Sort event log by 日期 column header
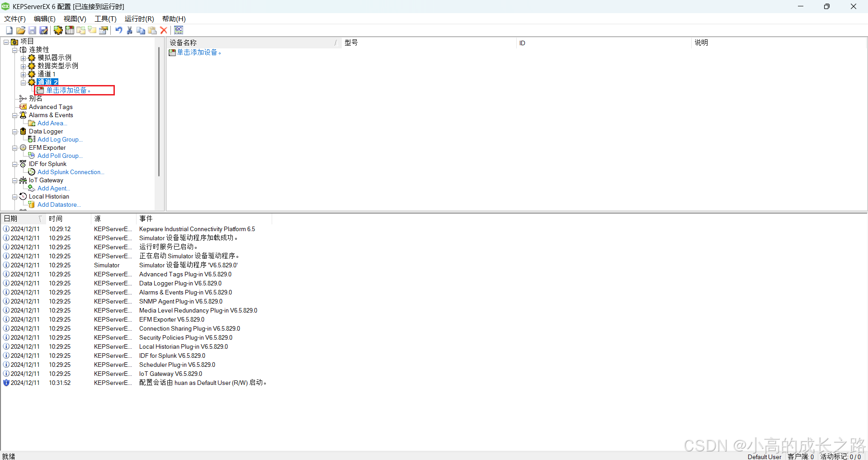868x460 pixels. [x=23, y=218]
